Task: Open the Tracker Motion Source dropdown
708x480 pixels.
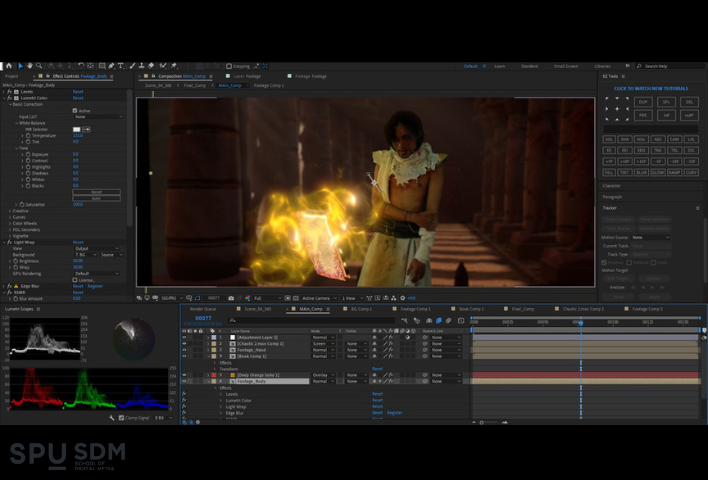Action: click(x=650, y=238)
